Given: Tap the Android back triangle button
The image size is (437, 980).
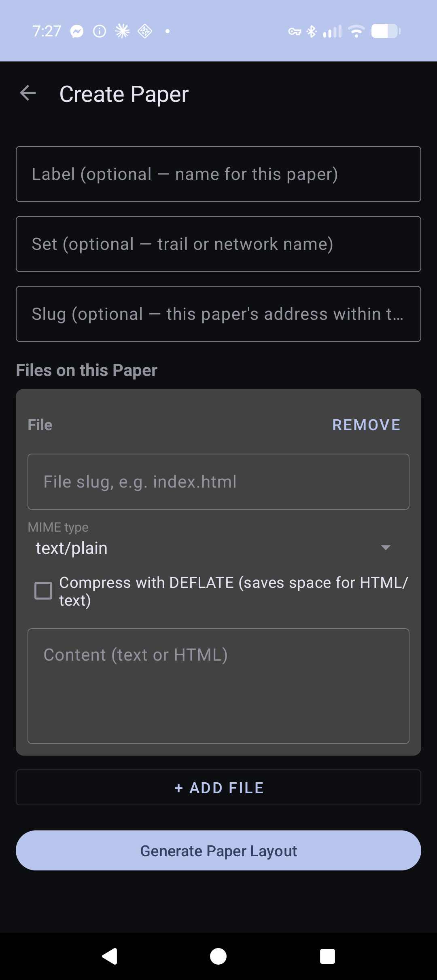Looking at the screenshot, I should pyautogui.click(x=109, y=957).
